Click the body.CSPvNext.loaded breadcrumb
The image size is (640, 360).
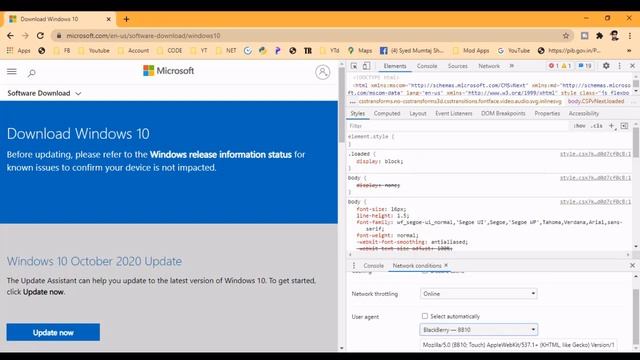[x=596, y=101]
